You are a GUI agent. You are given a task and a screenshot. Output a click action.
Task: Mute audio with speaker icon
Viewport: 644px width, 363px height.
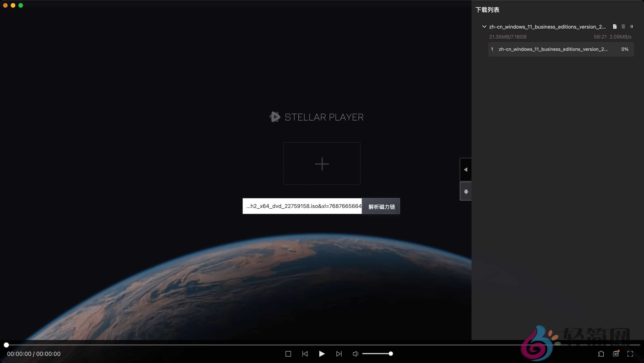pyautogui.click(x=355, y=353)
